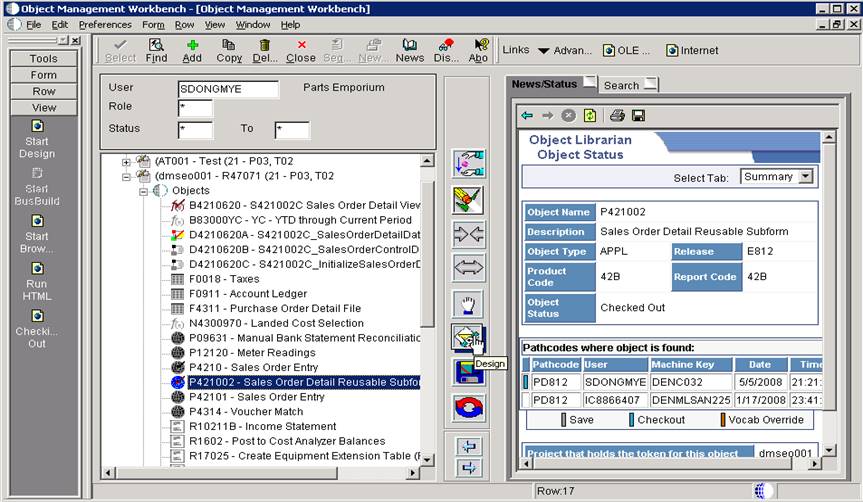Click the Advan... link button

click(573, 51)
